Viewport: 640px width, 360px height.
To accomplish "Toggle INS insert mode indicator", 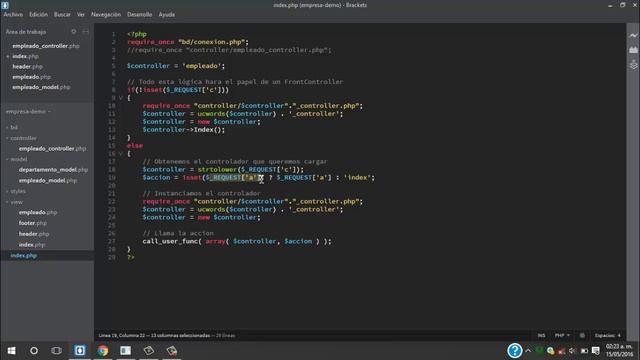I will point(541,336).
